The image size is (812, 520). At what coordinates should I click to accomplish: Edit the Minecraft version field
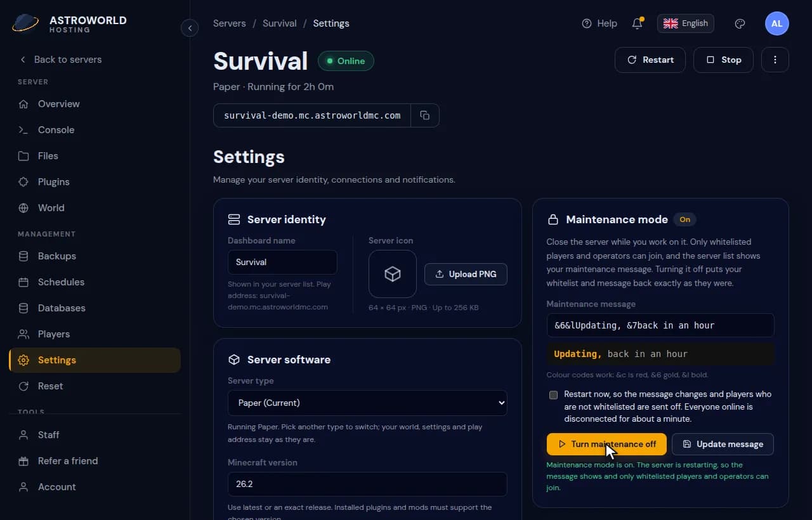[367, 484]
